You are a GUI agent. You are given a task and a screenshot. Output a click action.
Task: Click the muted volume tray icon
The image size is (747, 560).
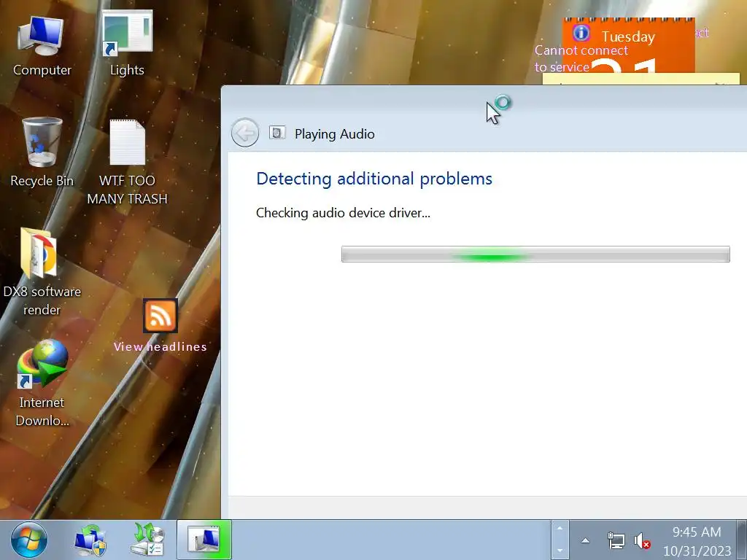pos(642,540)
